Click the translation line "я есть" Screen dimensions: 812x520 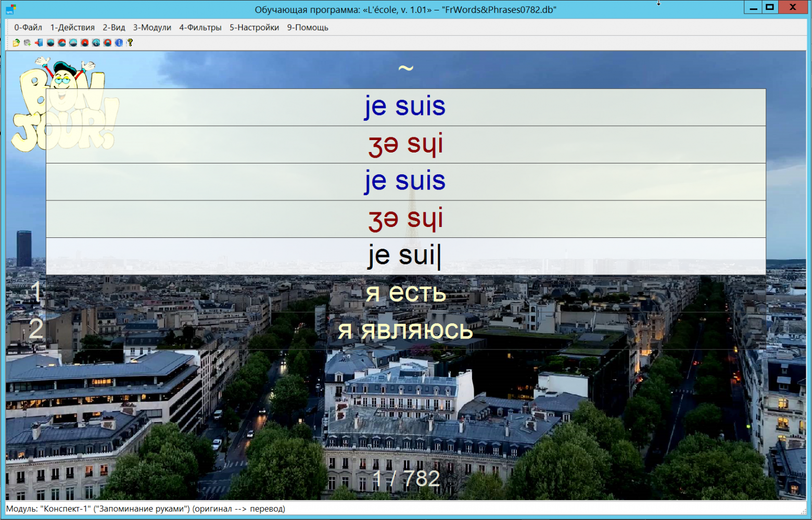coord(405,294)
